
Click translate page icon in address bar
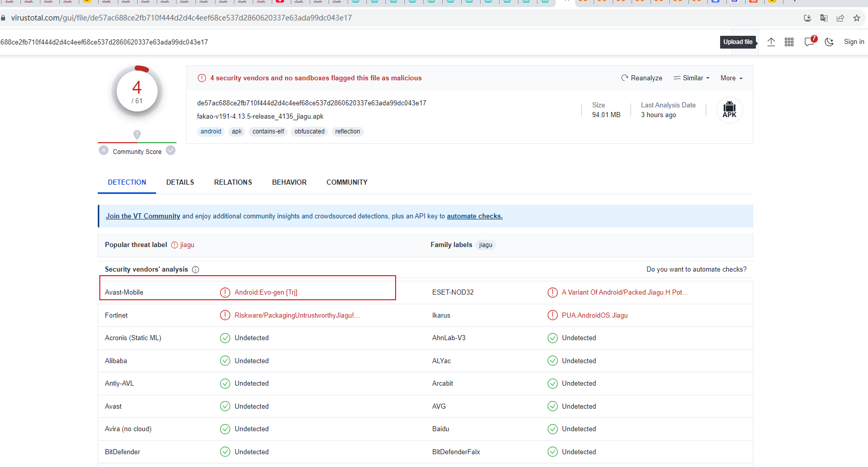(x=824, y=18)
